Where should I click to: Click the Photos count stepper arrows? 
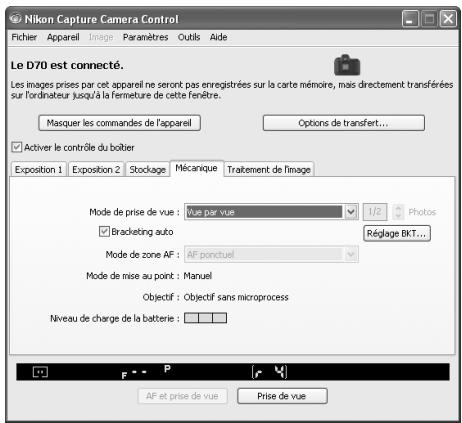(x=398, y=212)
